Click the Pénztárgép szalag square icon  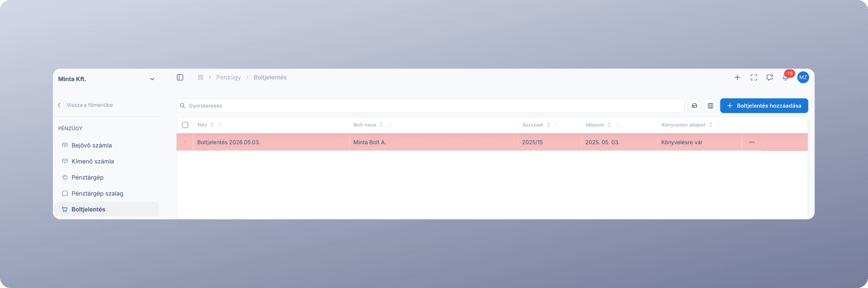(x=65, y=193)
